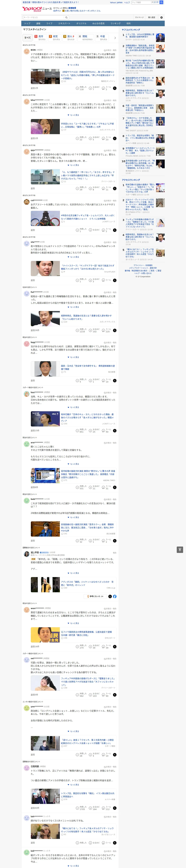Expand もっと見る on 日英同盟's comment
This screenshot has width=186, height=868.
click(x=73, y=785)
